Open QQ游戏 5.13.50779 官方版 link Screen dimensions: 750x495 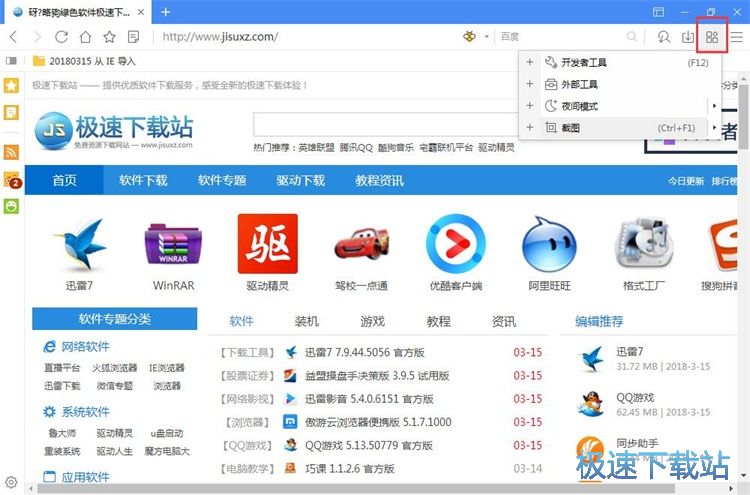click(369, 445)
